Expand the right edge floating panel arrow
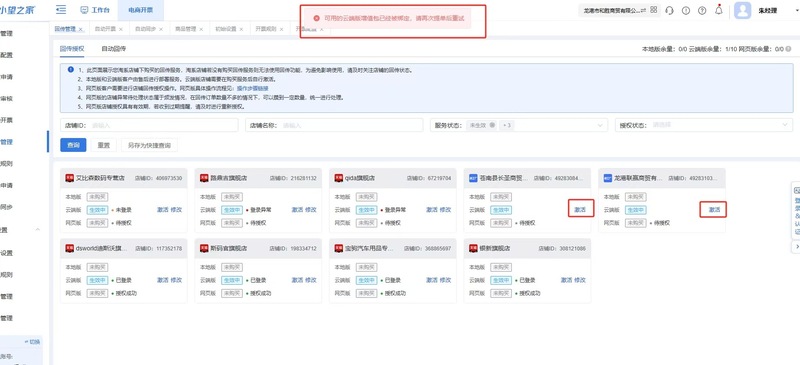 tap(796, 247)
